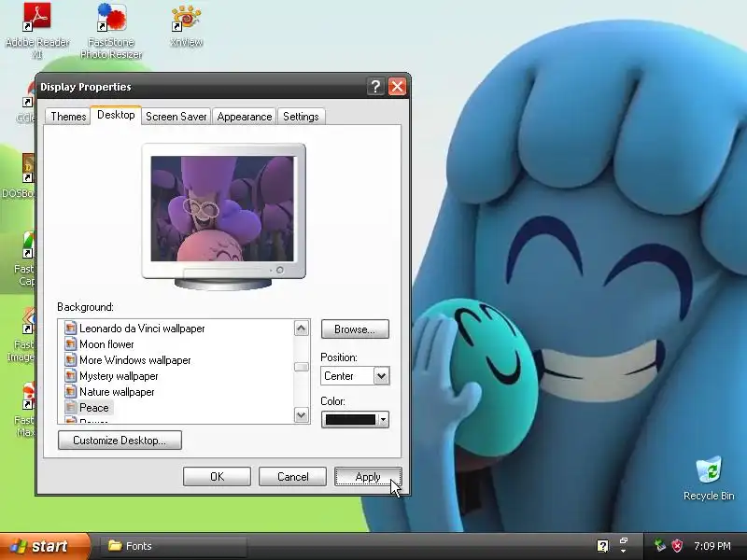Select Nature wallpaper background

click(x=117, y=391)
